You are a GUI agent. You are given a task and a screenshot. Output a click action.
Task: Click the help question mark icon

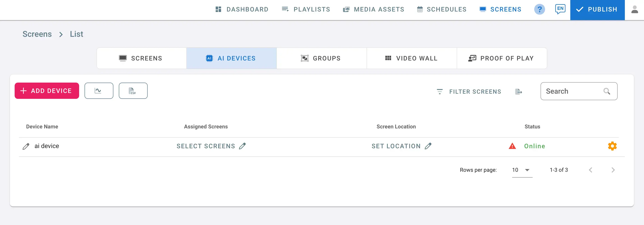(x=539, y=9)
